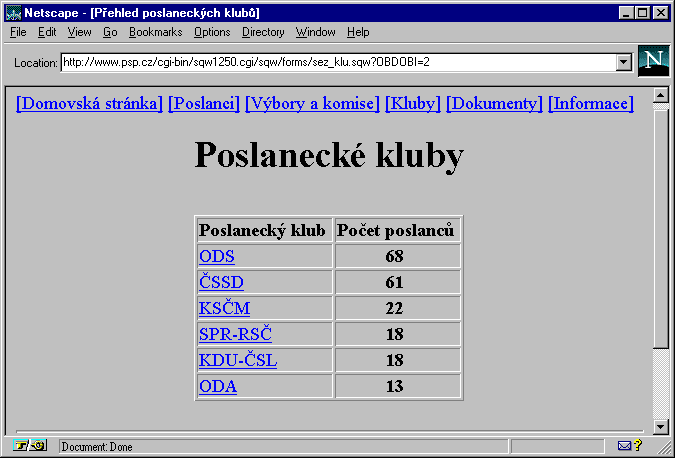Open the Informace link
This screenshot has width=675, height=458.
(x=591, y=104)
